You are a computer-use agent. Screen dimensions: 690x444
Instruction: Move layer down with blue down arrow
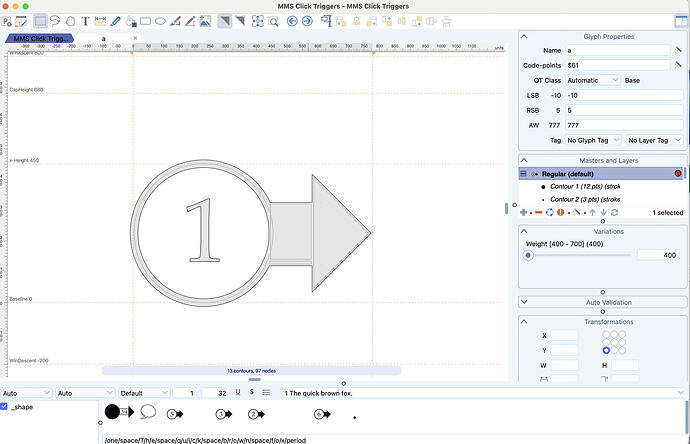603,213
